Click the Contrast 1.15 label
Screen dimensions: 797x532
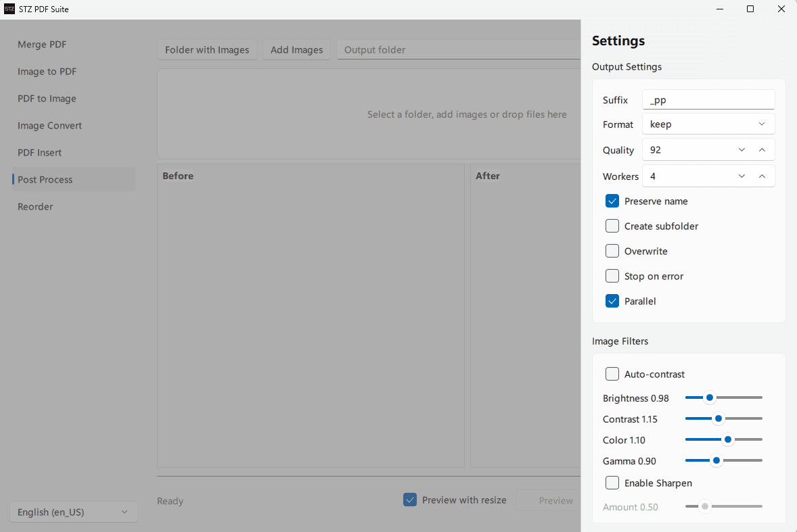(630, 419)
